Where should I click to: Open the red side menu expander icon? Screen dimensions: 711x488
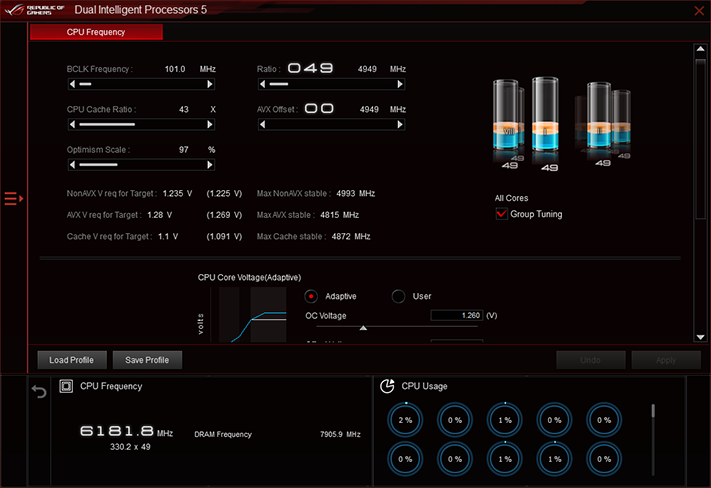tap(14, 199)
